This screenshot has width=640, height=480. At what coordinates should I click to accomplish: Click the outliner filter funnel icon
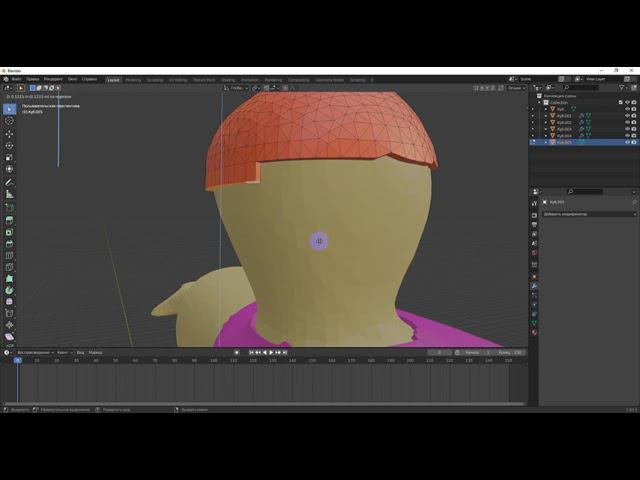[x=621, y=87]
